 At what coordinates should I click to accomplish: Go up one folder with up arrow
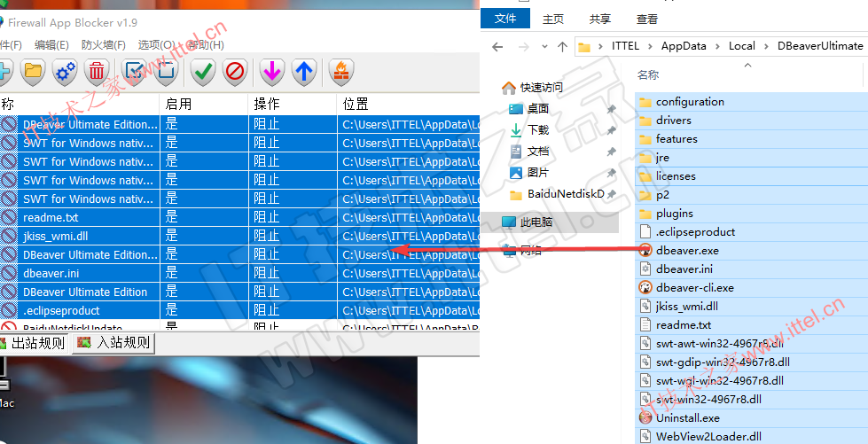click(x=562, y=46)
